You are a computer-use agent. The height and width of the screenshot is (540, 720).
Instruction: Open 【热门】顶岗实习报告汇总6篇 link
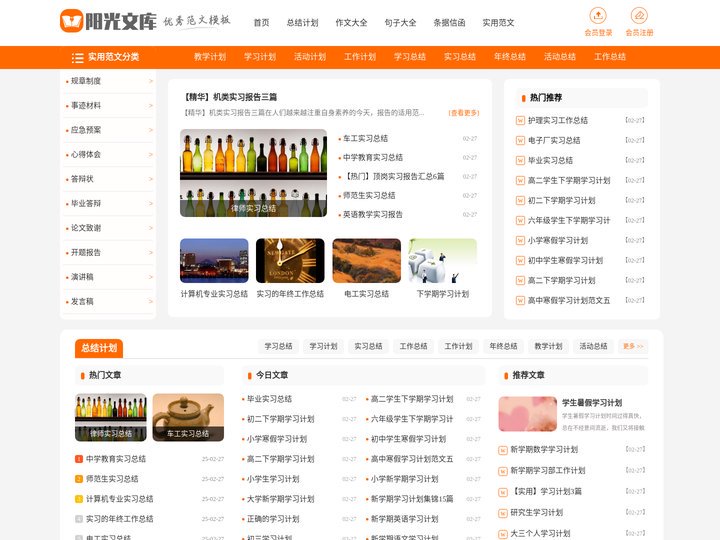point(394,176)
